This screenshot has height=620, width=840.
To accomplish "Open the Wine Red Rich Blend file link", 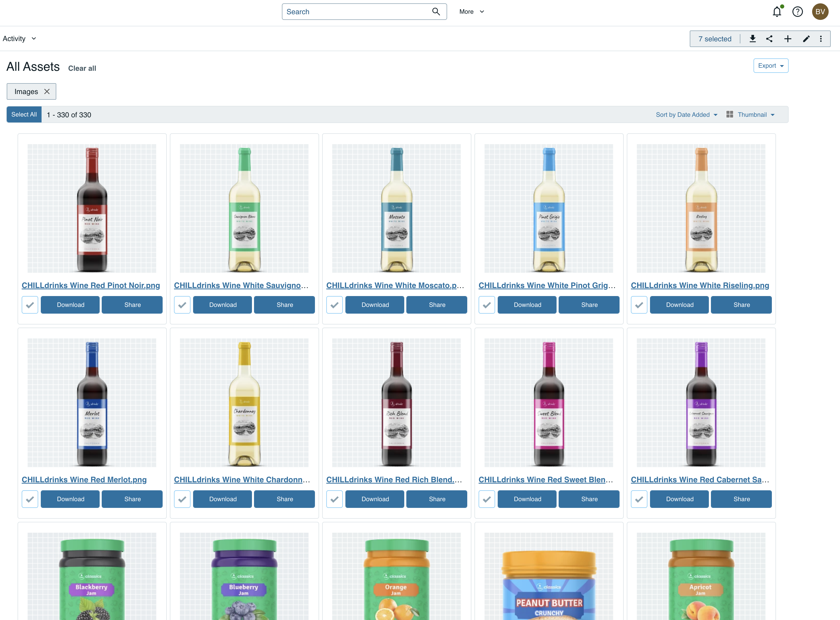I will [394, 480].
